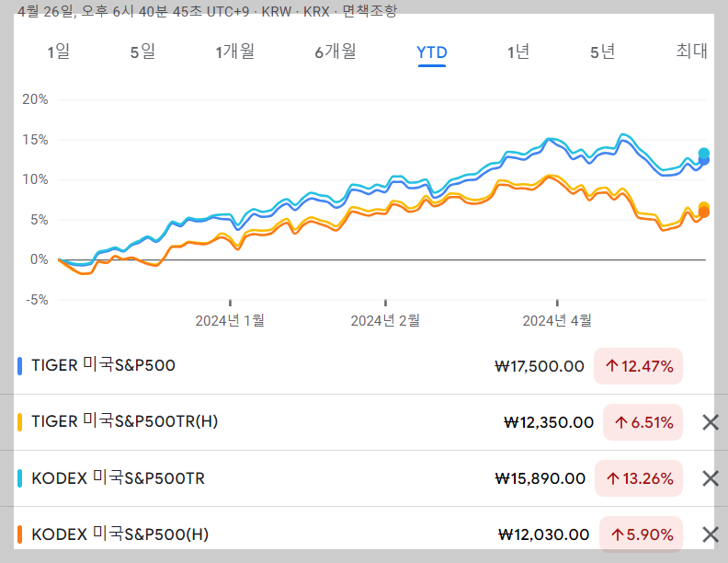Viewport: 728px width, 563px height.
Task: Select the YTD range tab
Action: (432, 52)
